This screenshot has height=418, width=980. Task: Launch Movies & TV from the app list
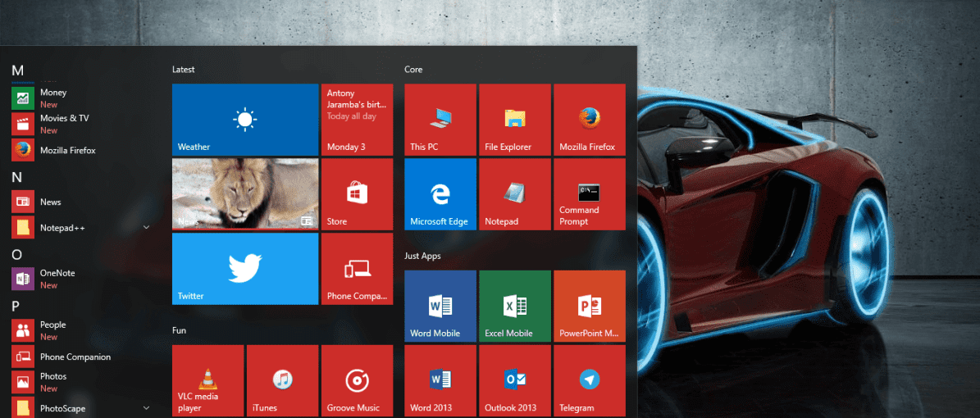(x=81, y=124)
